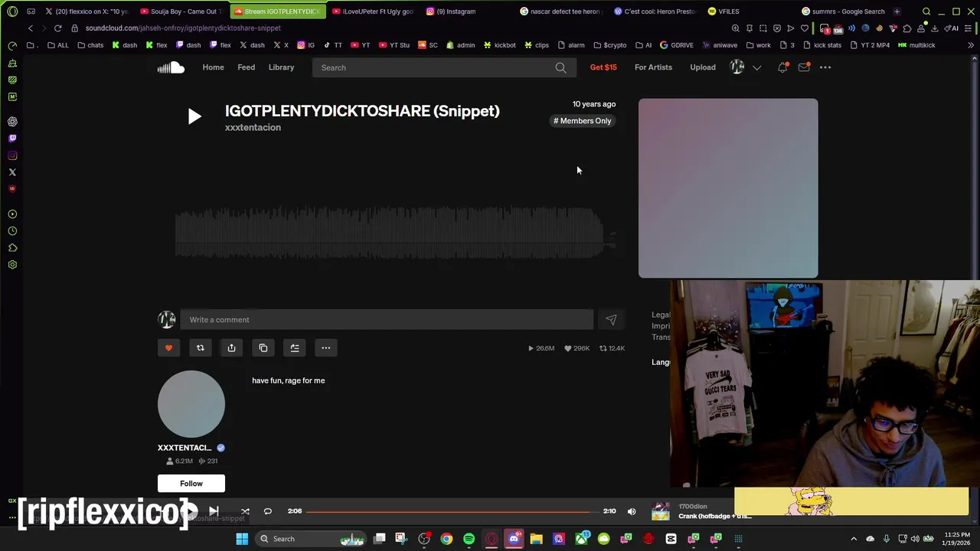
Task: Follow XXXTENTACION with the Follow button
Action: coord(191,484)
